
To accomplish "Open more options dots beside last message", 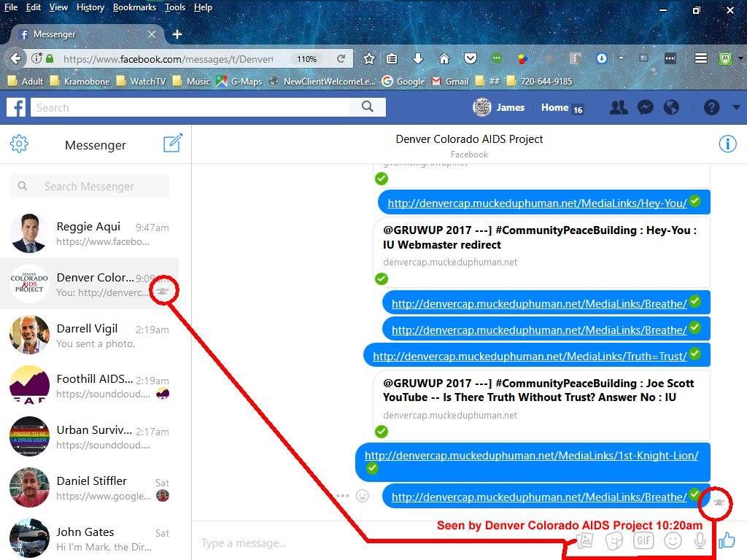I will click(343, 496).
